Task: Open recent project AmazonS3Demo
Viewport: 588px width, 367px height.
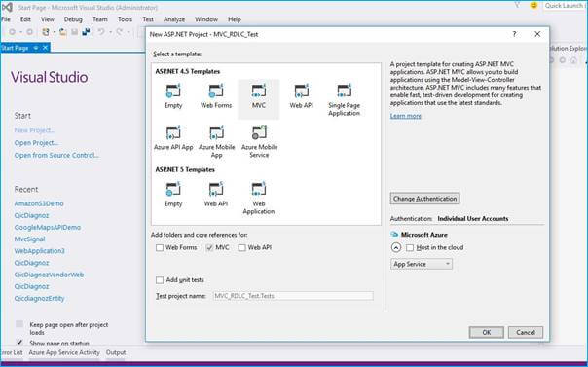Action: click(39, 203)
